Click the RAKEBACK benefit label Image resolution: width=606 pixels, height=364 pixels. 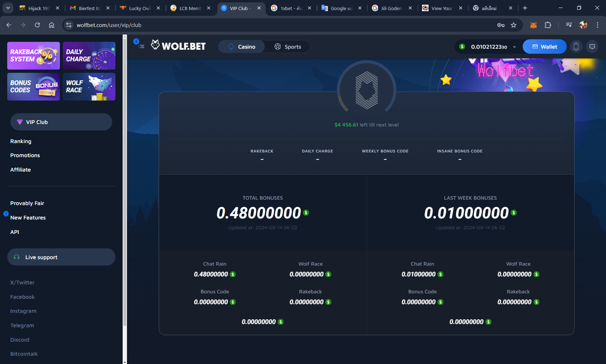coord(262,151)
